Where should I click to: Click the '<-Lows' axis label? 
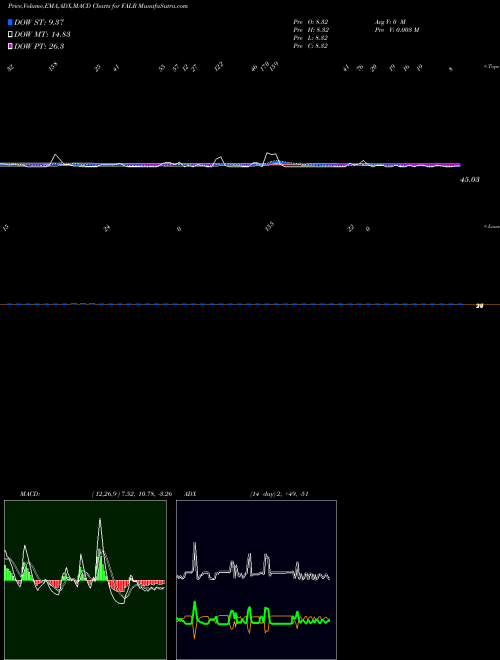492,226
